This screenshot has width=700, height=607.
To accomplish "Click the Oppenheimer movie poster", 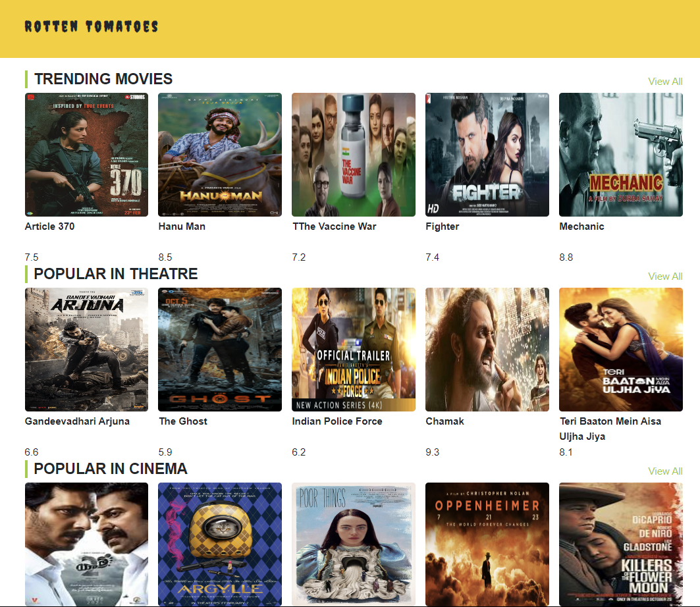I will tap(487, 544).
